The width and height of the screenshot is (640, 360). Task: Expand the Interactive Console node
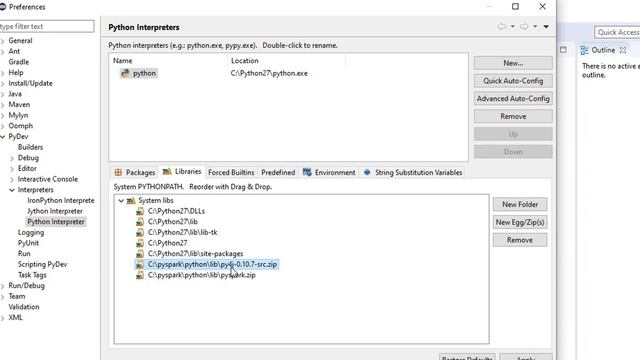pyautogui.click(x=12, y=179)
